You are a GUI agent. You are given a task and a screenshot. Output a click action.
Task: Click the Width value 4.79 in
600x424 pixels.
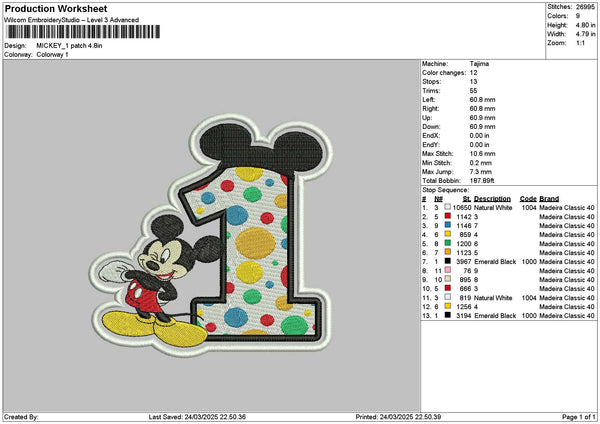click(585, 34)
